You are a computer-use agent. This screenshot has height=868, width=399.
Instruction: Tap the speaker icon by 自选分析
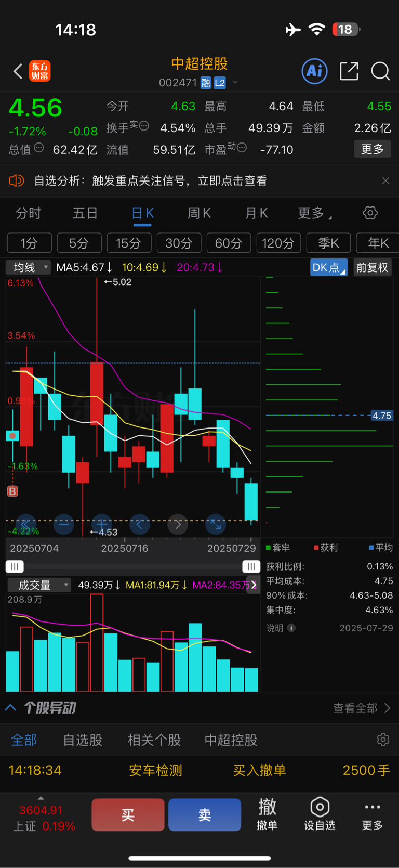click(17, 180)
